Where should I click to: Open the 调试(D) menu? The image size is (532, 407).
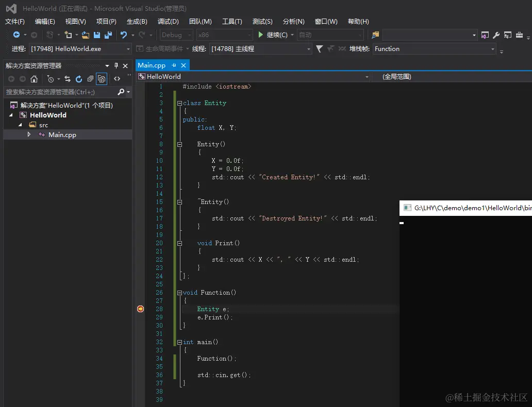(168, 22)
